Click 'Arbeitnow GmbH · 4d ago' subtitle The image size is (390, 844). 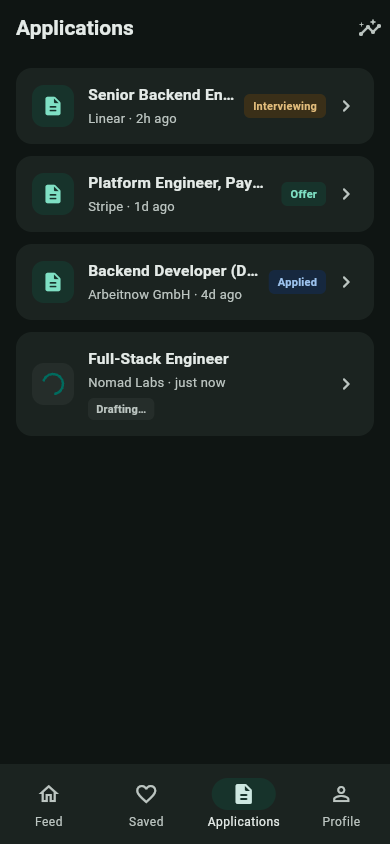pos(165,294)
